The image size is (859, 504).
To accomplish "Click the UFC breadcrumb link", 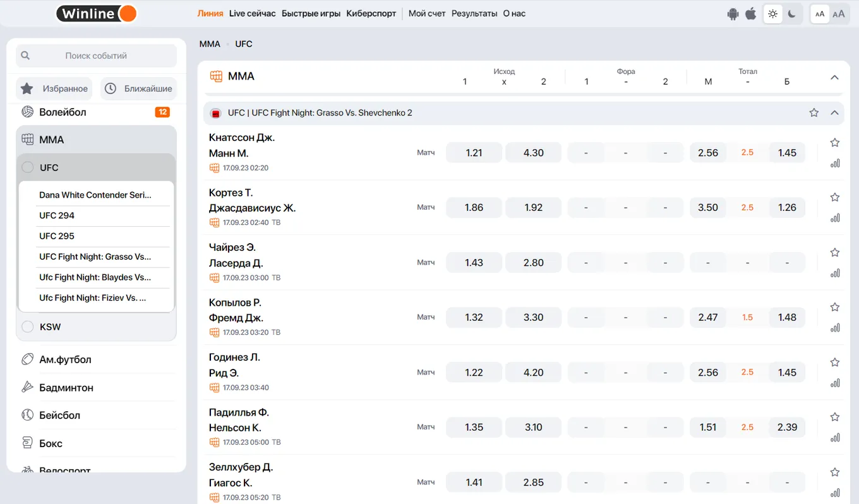I will tap(244, 44).
